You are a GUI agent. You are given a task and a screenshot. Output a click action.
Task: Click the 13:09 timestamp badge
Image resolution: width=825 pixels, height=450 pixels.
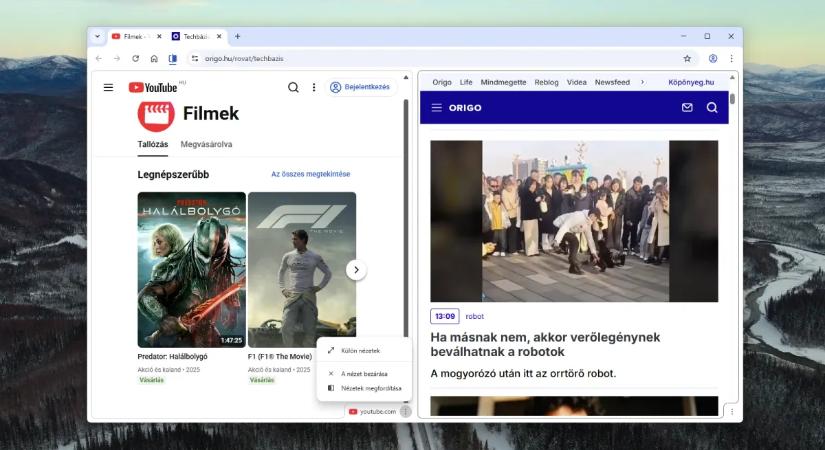(x=445, y=316)
